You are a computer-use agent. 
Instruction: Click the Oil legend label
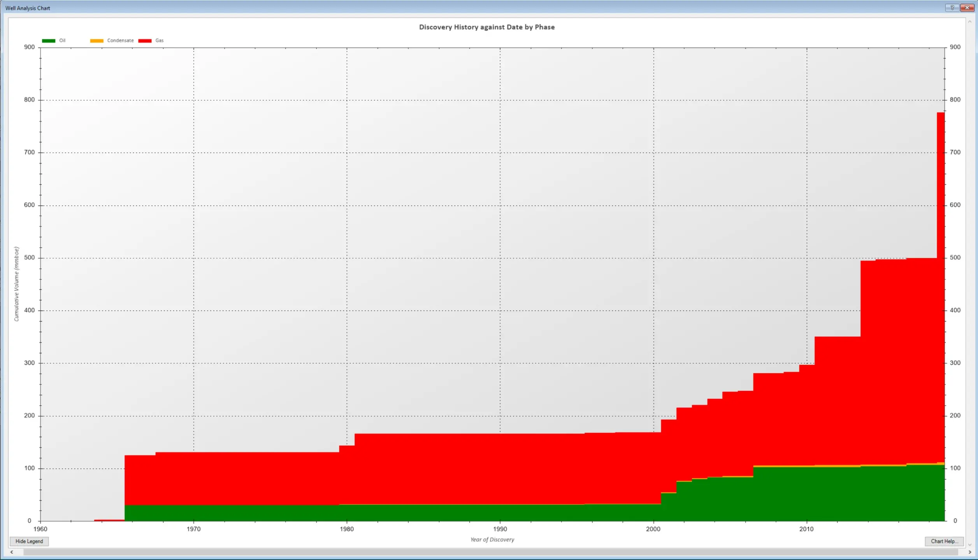pyautogui.click(x=62, y=40)
